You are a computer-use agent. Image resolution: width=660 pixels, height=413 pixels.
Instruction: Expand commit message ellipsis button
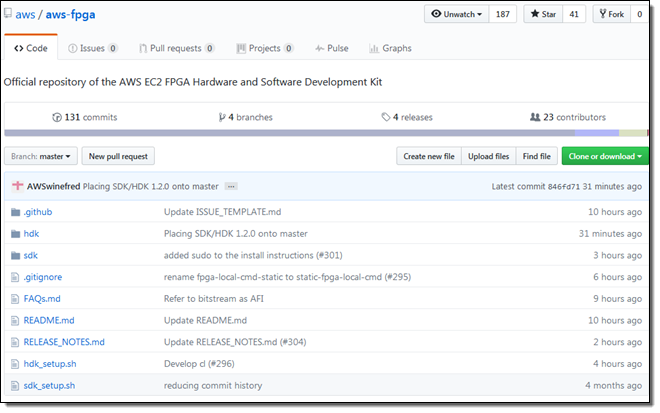click(231, 186)
